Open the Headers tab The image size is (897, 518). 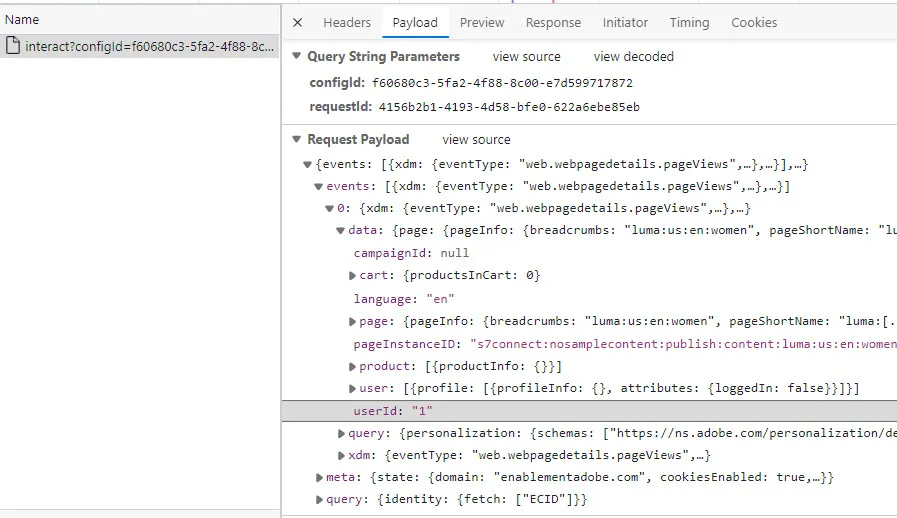(347, 23)
